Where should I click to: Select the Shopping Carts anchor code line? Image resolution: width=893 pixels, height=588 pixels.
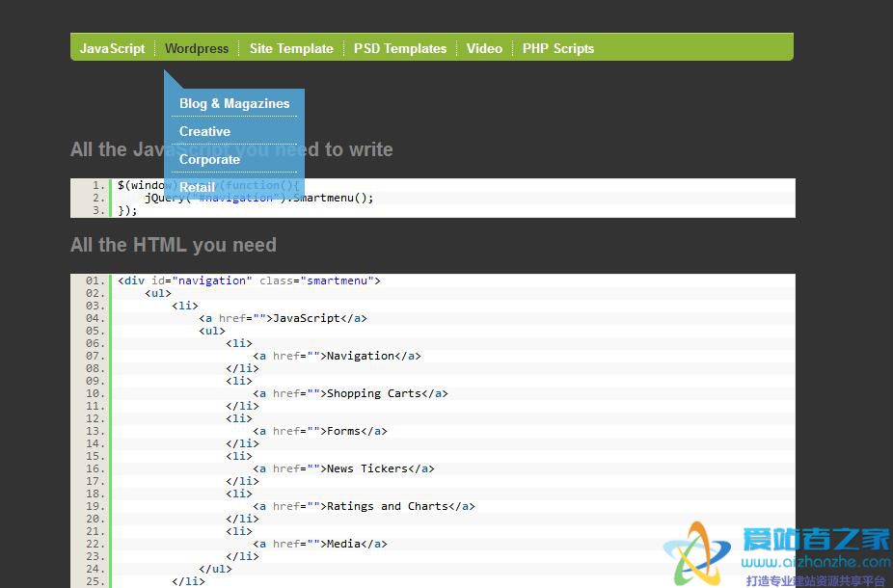pyautogui.click(x=350, y=393)
